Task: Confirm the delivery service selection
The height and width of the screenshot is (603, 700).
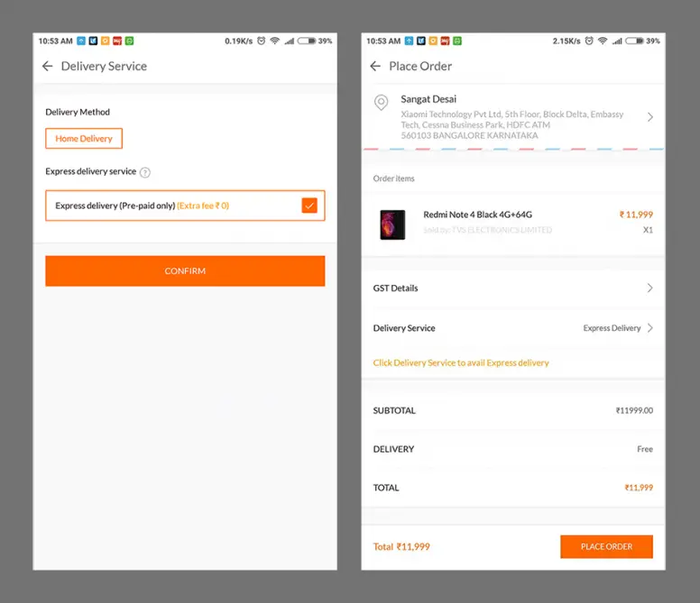Action: coord(185,271)
